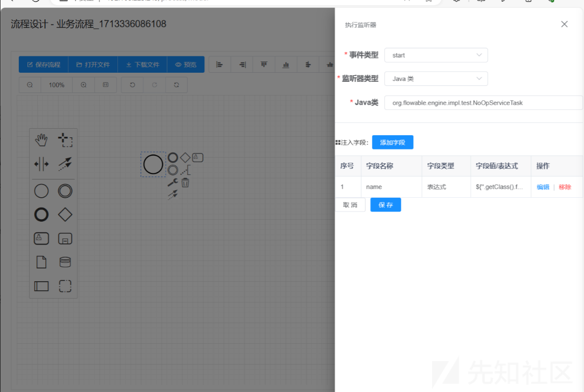Click the 保存 button
The height and width of the screenshot is (392, 584).
click(385, 205)
